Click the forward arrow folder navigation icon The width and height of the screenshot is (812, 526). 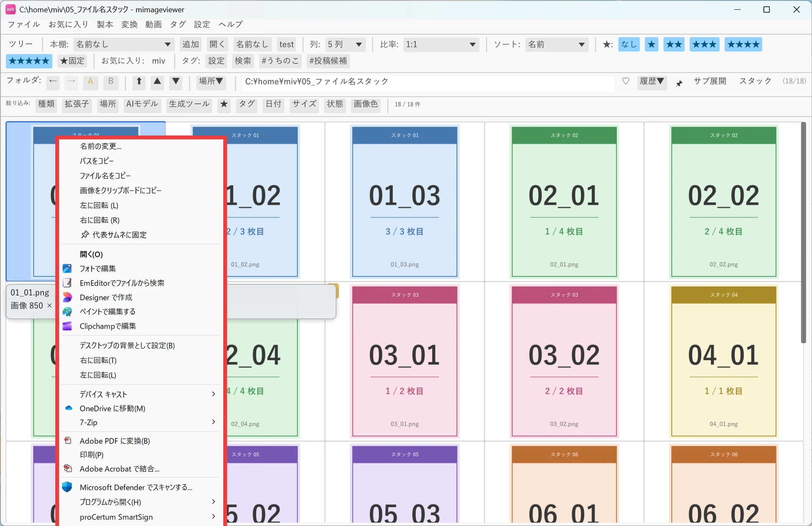tap(71, 82)
